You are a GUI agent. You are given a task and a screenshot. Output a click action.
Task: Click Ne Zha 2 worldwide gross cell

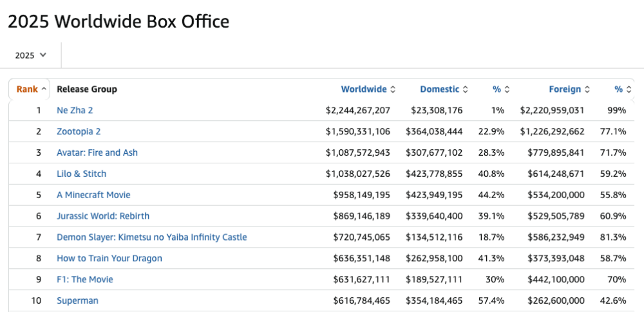pyautogui.click(x=358, y=111)
